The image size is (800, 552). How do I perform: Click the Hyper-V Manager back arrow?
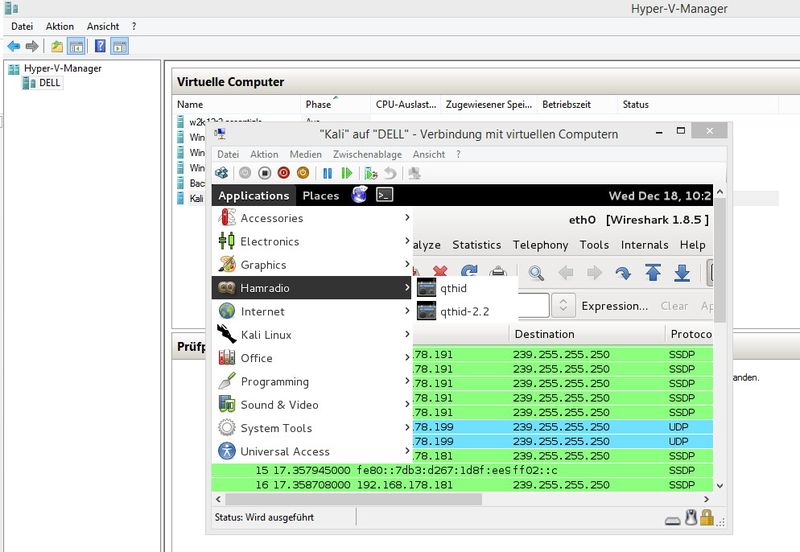pos(13,46)
